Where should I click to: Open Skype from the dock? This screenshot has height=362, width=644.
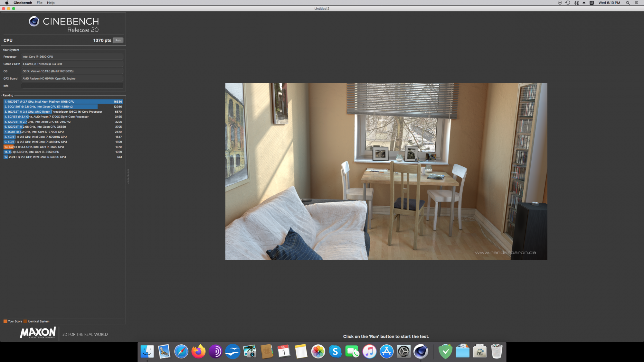(335, 351)
